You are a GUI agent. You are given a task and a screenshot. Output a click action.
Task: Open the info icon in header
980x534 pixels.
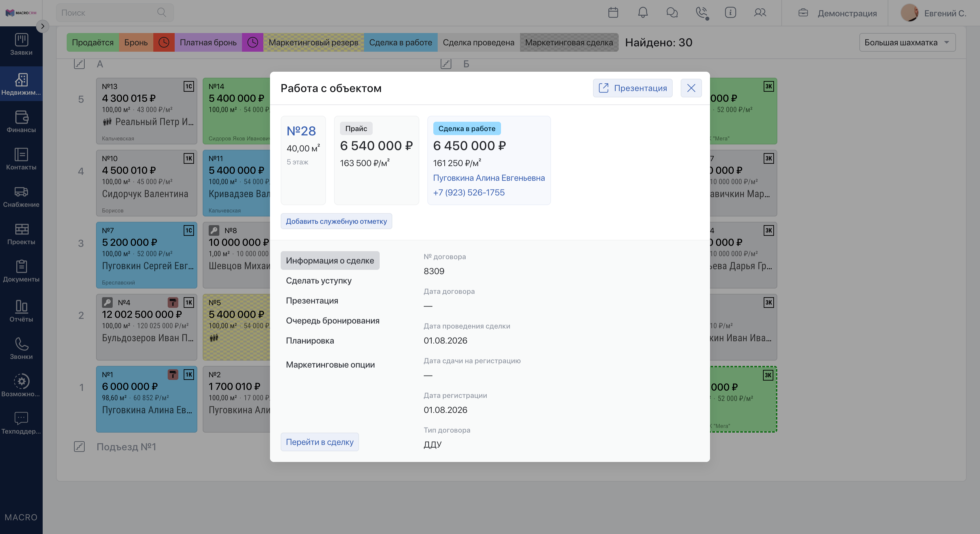730,13
